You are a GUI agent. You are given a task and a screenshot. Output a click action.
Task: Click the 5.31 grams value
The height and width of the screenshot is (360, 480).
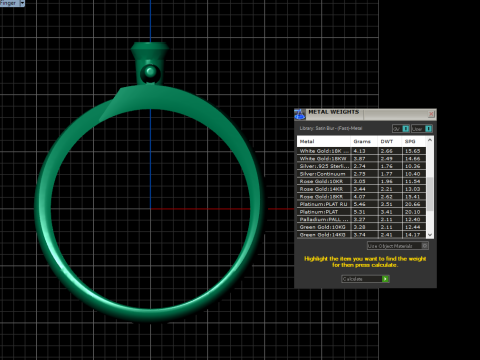click(359, 212)
